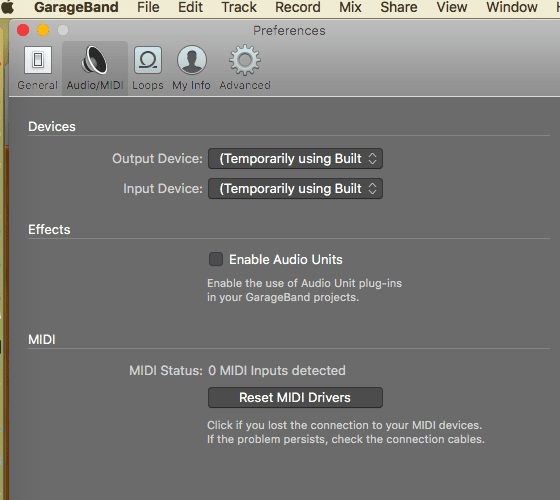Click the Preferences window title
The width and height of the screenshot is (560, 500).
[x=289, y=31]
